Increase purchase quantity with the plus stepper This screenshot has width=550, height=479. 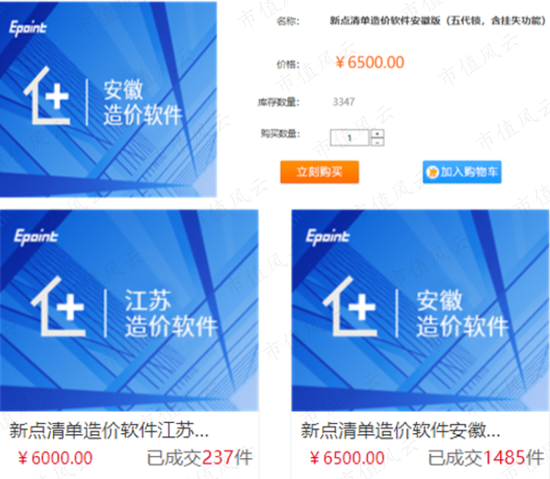tap(377, 134)
